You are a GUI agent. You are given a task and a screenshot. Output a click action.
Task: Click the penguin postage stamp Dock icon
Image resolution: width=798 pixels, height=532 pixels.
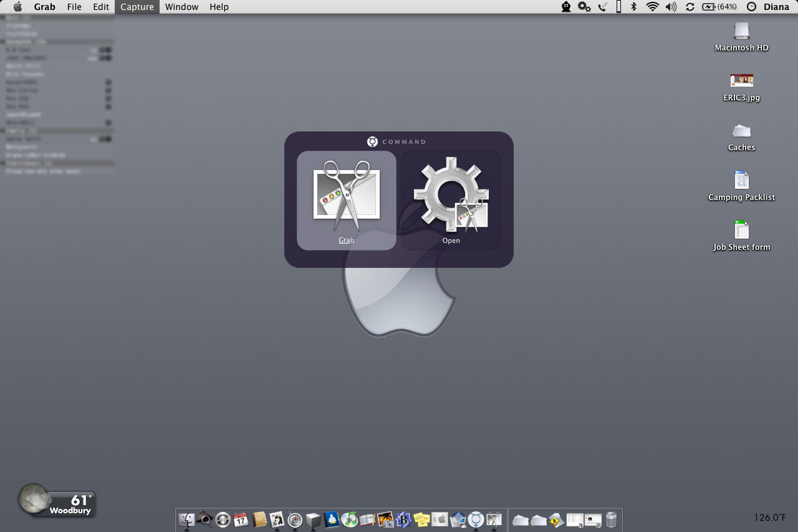[x=277, y=519]
